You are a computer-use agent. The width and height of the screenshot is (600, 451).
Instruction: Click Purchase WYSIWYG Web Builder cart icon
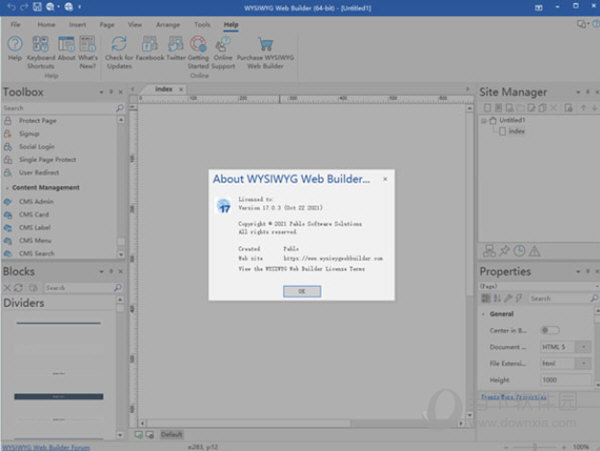point(265,44)
